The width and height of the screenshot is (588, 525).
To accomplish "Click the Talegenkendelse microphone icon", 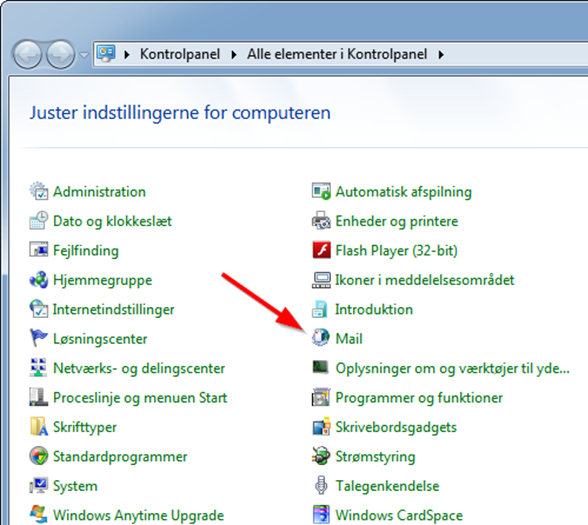I will tap(321, 485).
